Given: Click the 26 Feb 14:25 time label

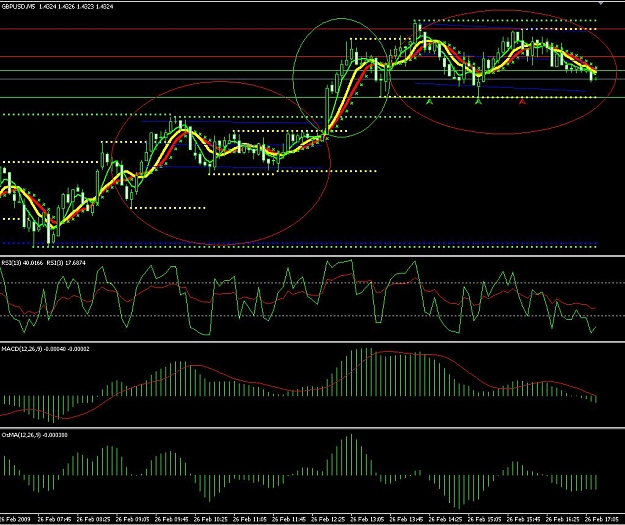Looking at the screenshot, I should [x=445, y=519].
